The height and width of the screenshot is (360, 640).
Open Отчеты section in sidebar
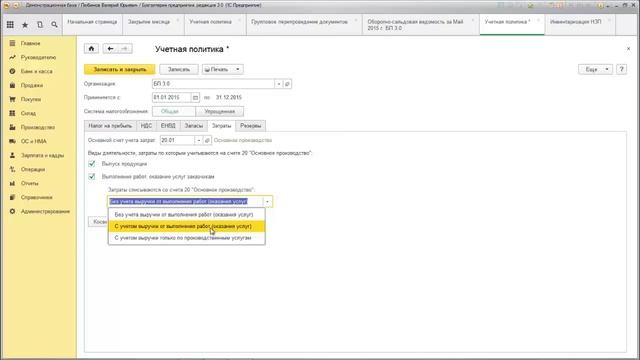click(29, 183)
